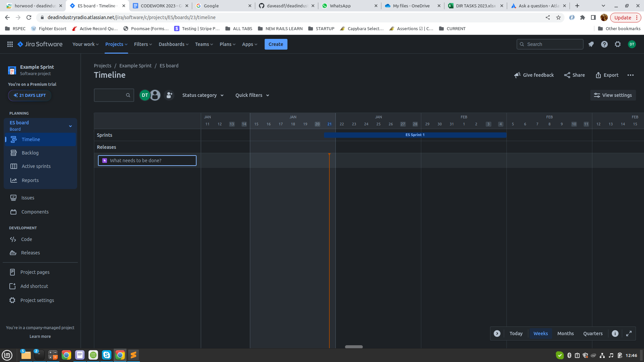Click the 'What needs to be done?' field
Image resolution: width=644 pixels, height=362 pixels.
(x=147, y=161)
